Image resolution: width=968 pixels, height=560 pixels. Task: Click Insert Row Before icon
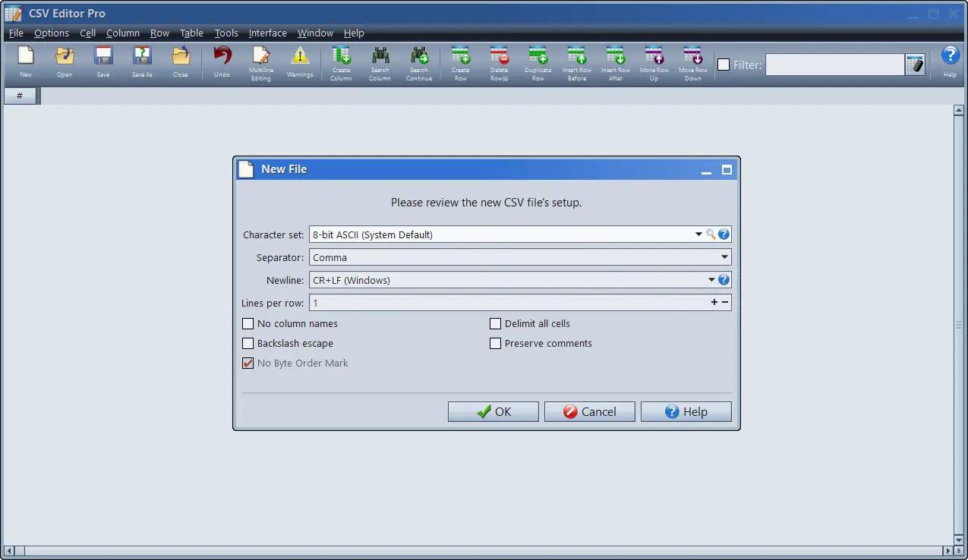tap(577, 57)
